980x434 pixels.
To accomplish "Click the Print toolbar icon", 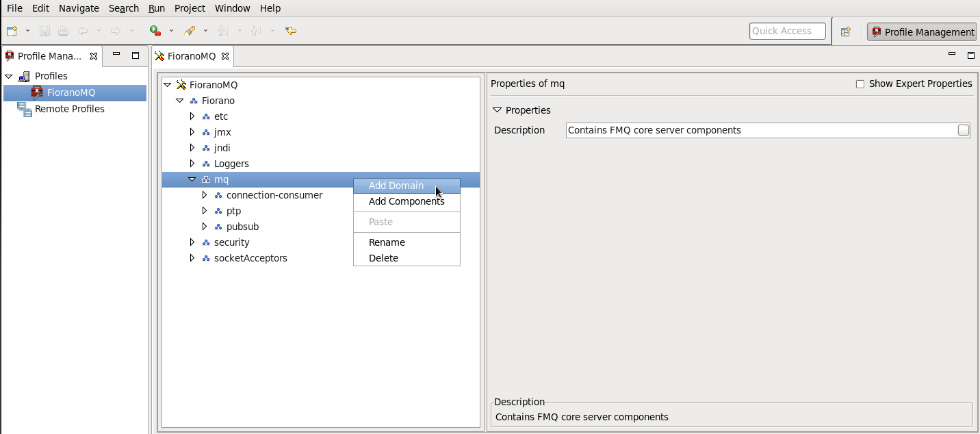I will pyautogui.click(x=63, y=31).
